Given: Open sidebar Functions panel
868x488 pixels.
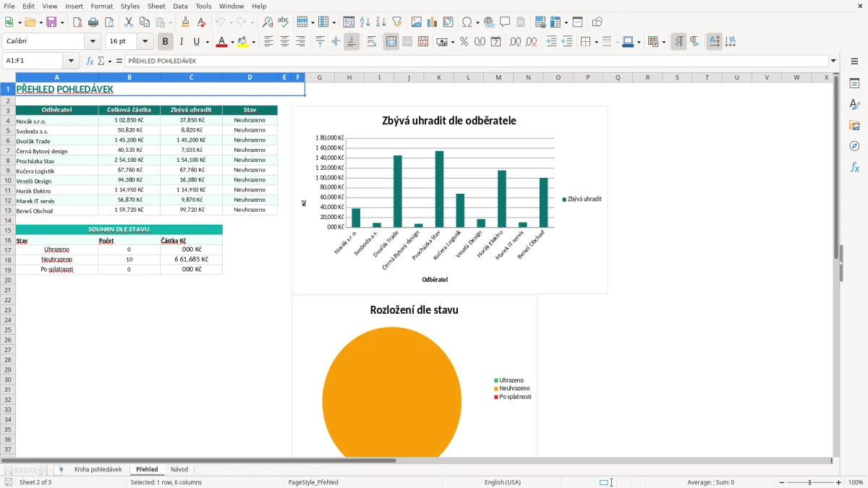Looking at the screenshot, I should (x=854, y=167).
